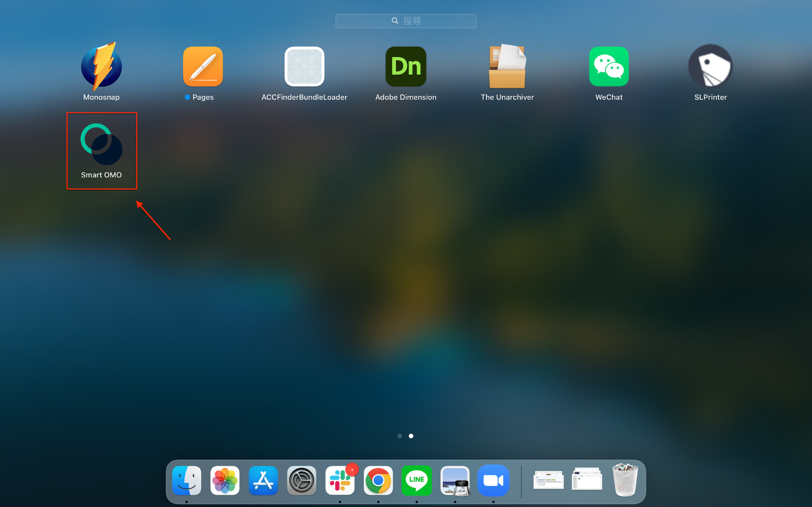
Task: Click the Pages label text
Action: 203,97
